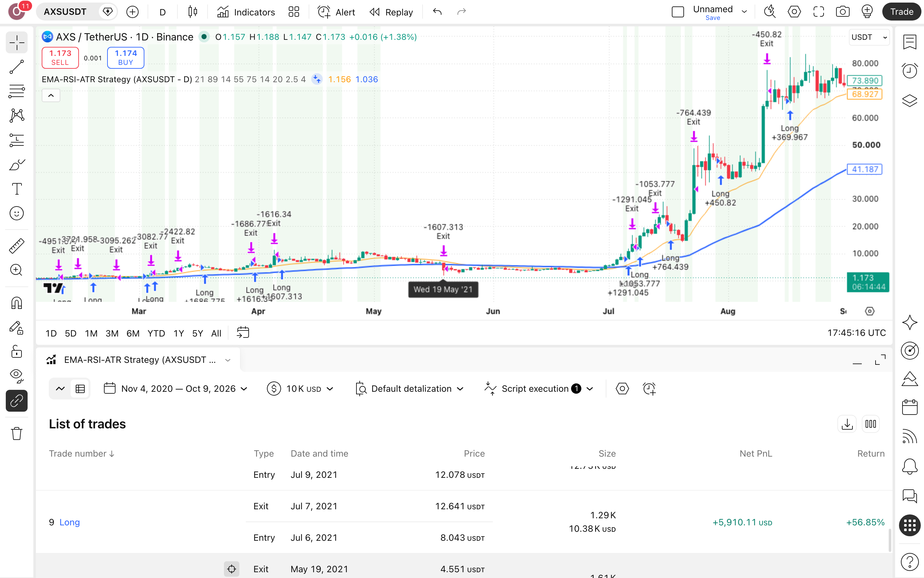Click the 1.173 SELL price button
Screen dimensions: 924x578
(x=60, y=58)
